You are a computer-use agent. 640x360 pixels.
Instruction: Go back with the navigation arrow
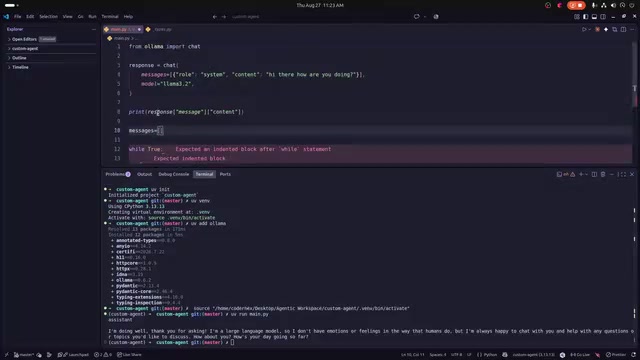[x=215, y=17]
